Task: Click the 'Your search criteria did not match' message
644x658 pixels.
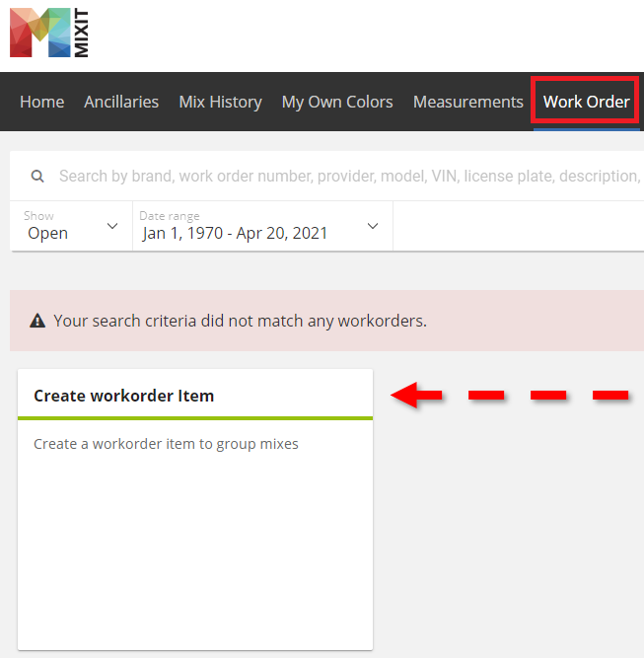Action: point(240,321)
